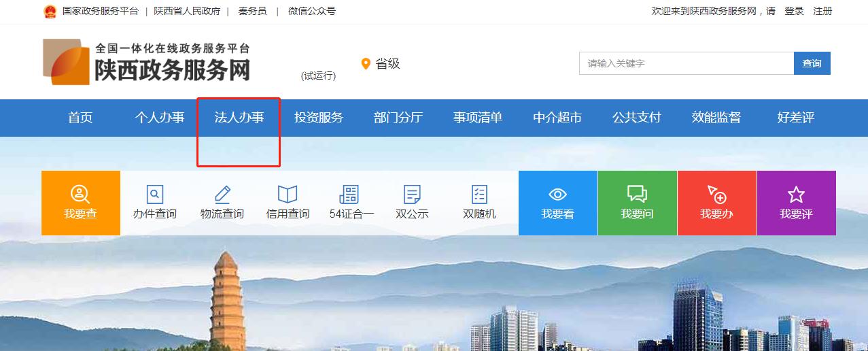This screenshot has height=351, width=868.
Task: Go to 投资服务 in navigation bar
Action: (319, 118)
